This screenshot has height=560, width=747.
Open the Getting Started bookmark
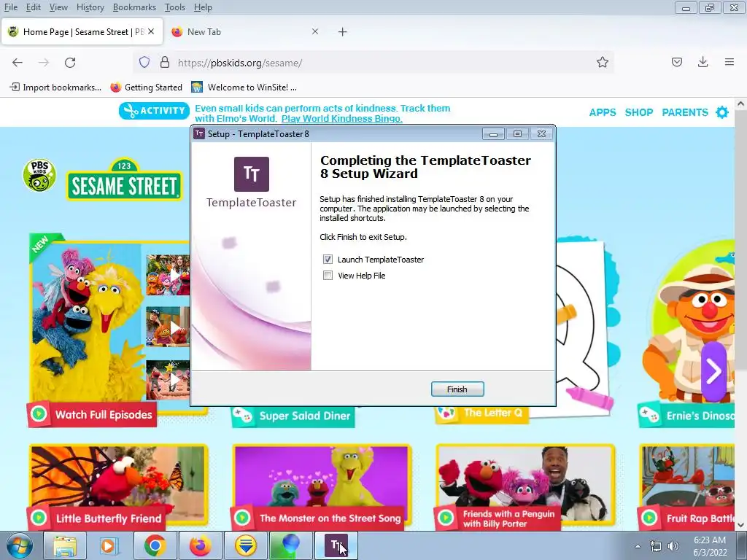point(146,87)
